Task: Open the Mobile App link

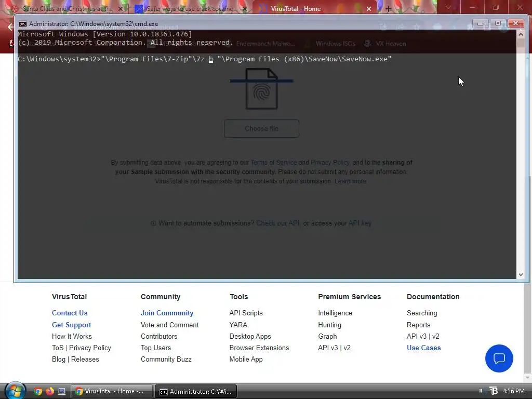Action: tap(246, 359)
